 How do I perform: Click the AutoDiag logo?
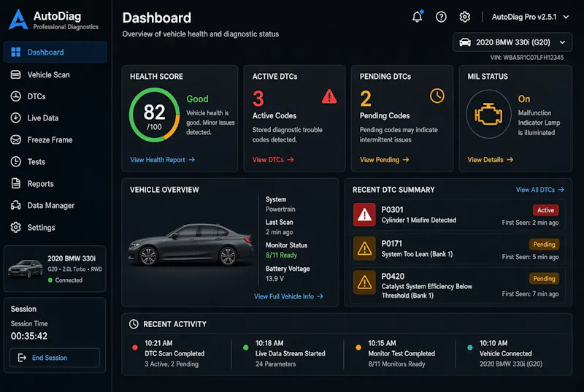click(18, 20)
